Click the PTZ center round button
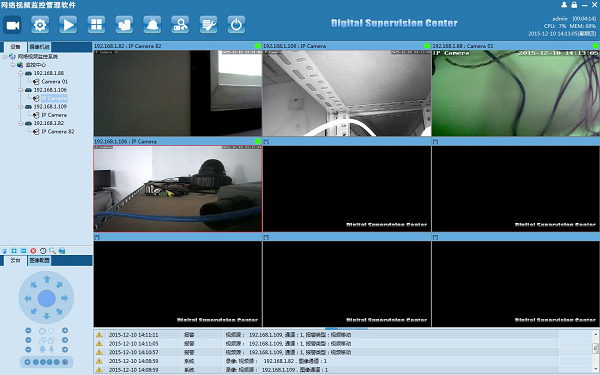The image size is (600, 375). click(47, 298)
